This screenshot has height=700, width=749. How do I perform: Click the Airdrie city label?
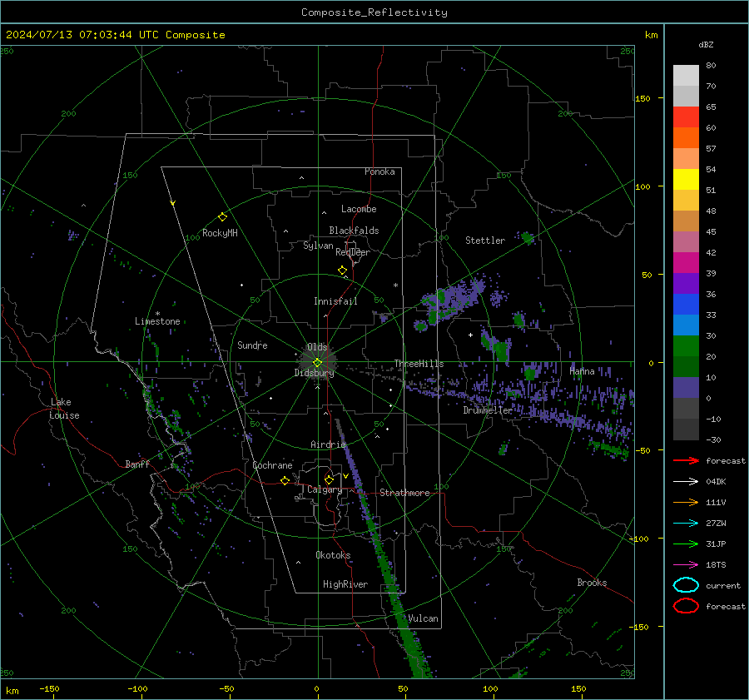pos(328,444)
